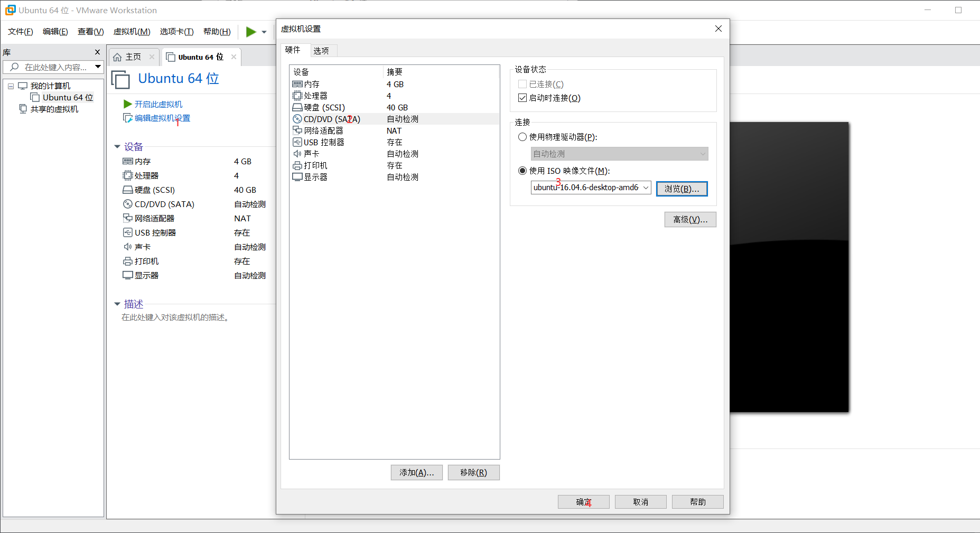Click the sound card icon in the main window

tap(128, 247)
